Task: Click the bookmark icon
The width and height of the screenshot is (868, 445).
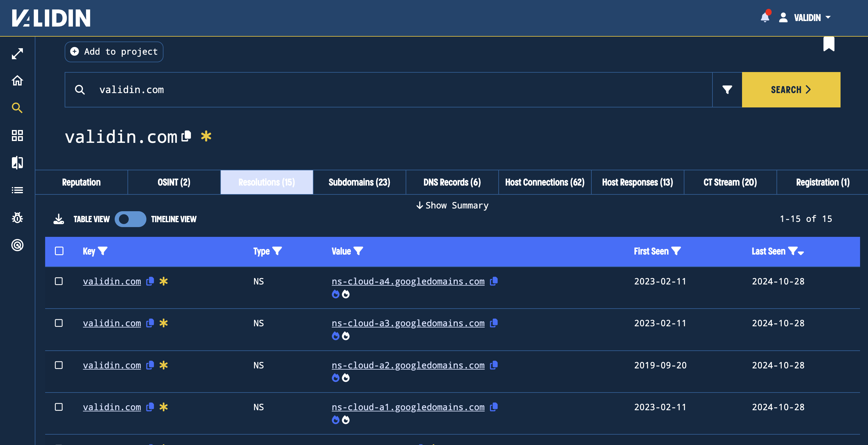Action: point(829,44)
